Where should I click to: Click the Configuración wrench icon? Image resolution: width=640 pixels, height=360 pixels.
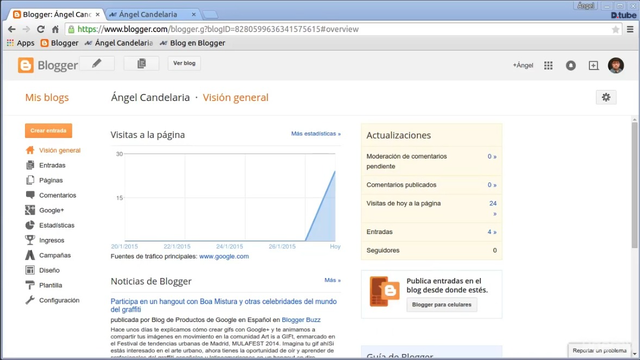pos(30,300)
